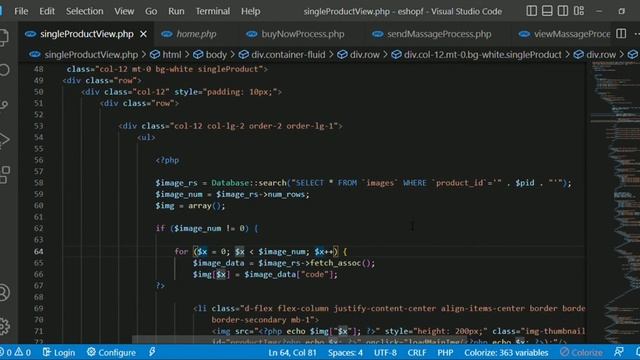The height and width of the screenshot is (360, 640).
Task: Show more editor actions (ellipsis)
Action: (637, 34)
